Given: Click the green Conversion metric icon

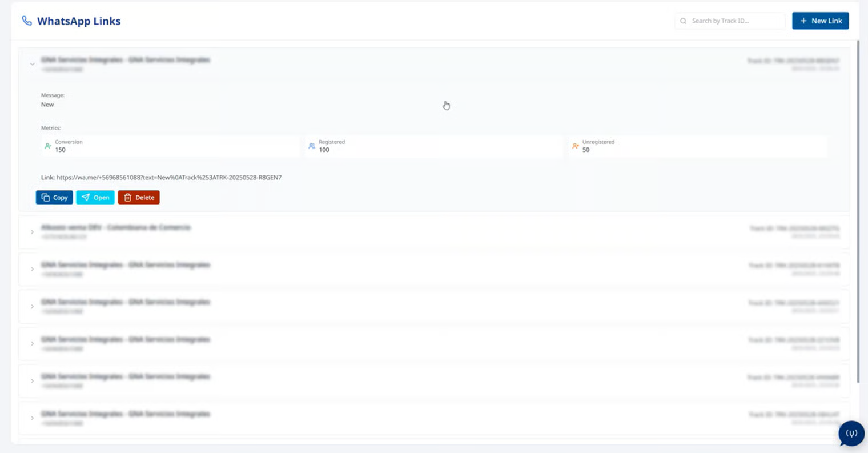Looking at the screenshot, I should (x=48, y=146).
